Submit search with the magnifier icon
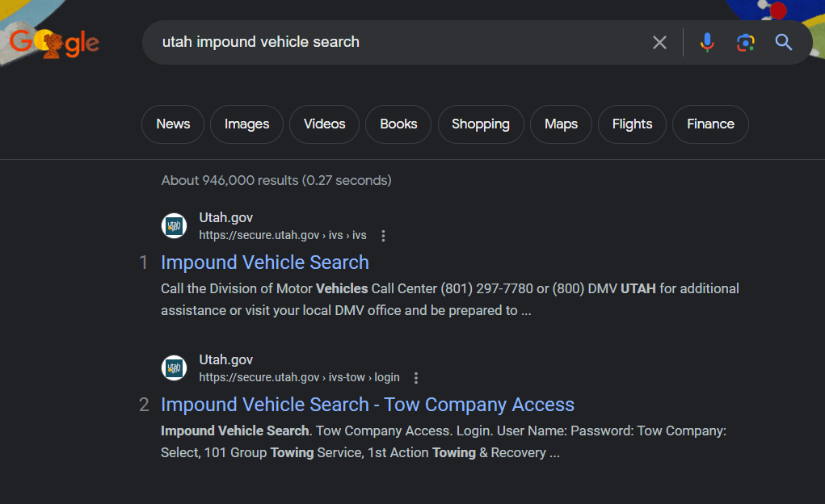Image resolution: width=825 pixels, height=504 pixels. click(x=784, y=43)
